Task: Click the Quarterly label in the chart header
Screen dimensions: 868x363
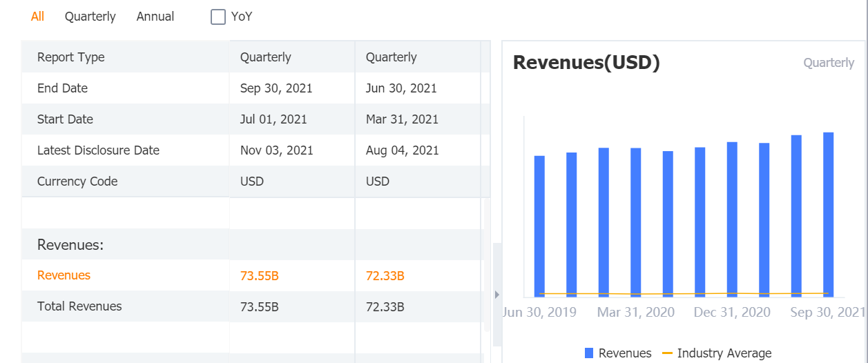Action: point(829,63)
